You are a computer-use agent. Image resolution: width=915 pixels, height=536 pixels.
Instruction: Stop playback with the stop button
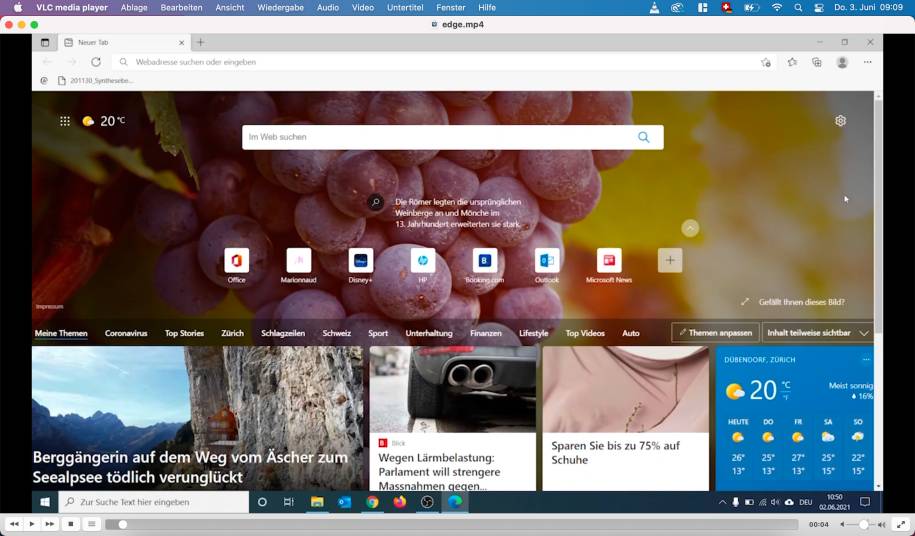[x=71, y=524]
